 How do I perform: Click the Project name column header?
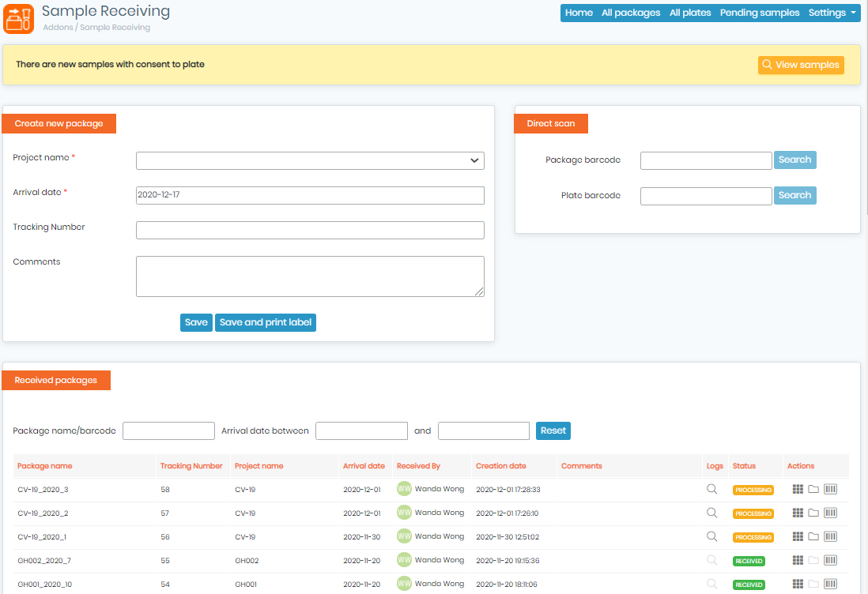(x=259, y=466)
